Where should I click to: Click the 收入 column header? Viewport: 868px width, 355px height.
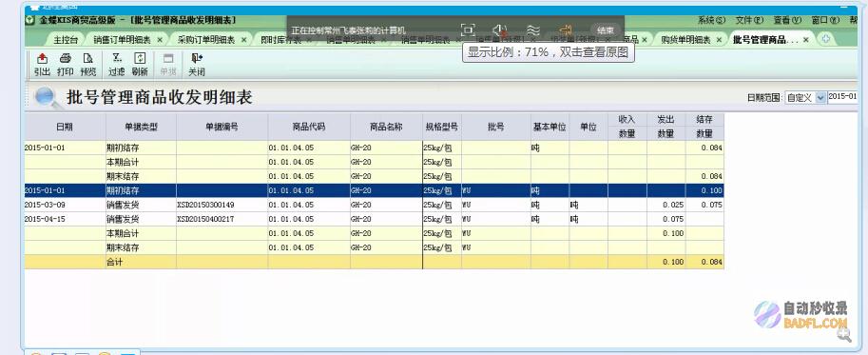coord(627,120)
